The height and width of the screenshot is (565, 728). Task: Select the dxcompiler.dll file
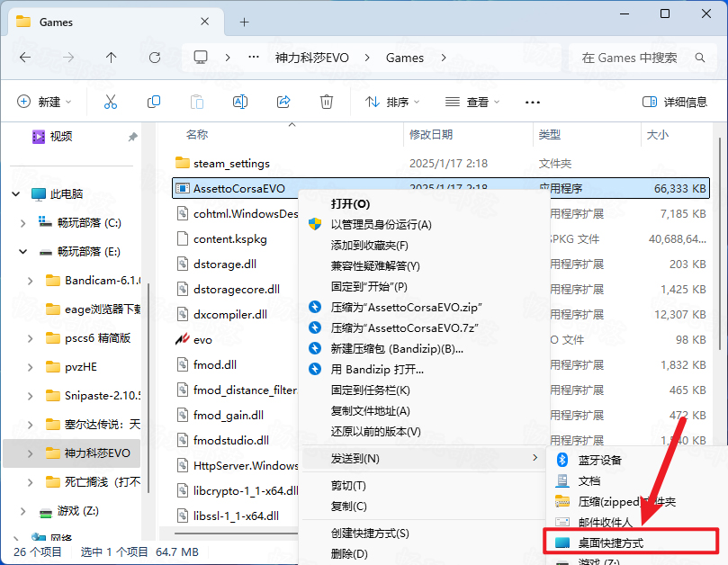[x=229, y=314]
